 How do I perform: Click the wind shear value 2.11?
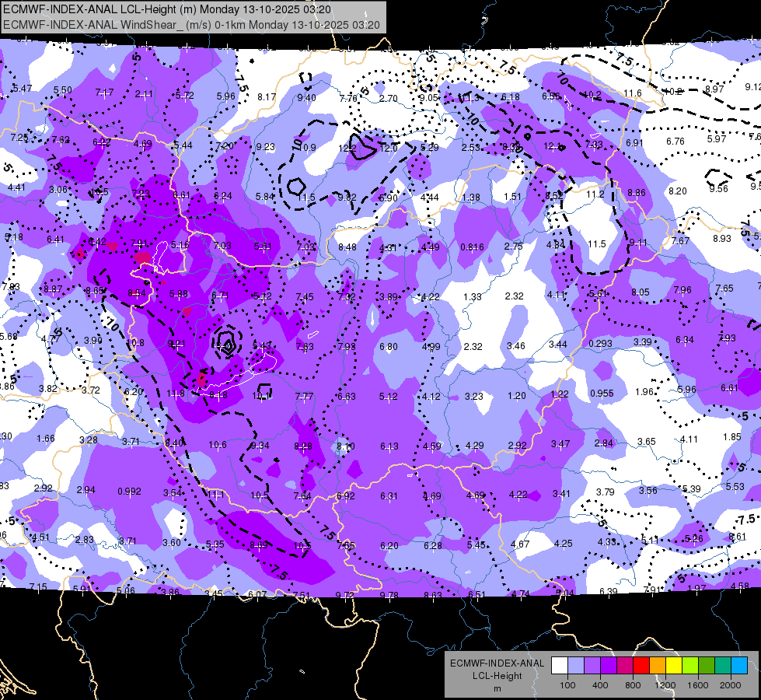144,94
